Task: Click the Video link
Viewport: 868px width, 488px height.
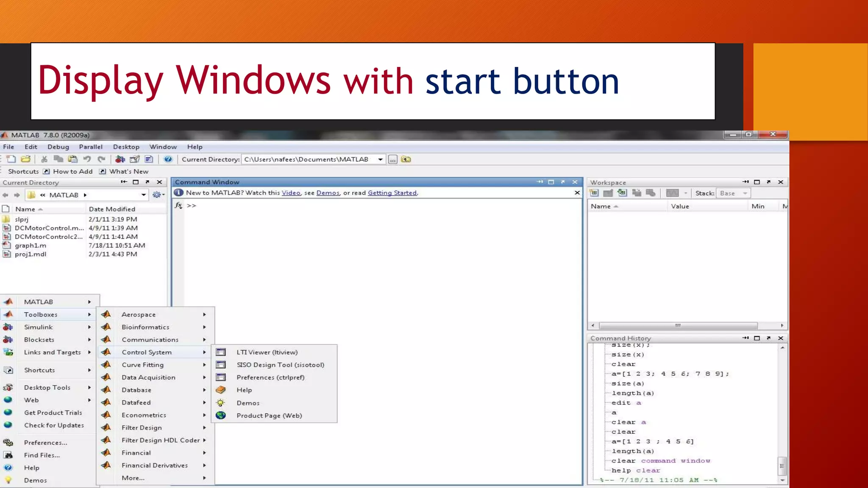Action: (x=291, y=193)
